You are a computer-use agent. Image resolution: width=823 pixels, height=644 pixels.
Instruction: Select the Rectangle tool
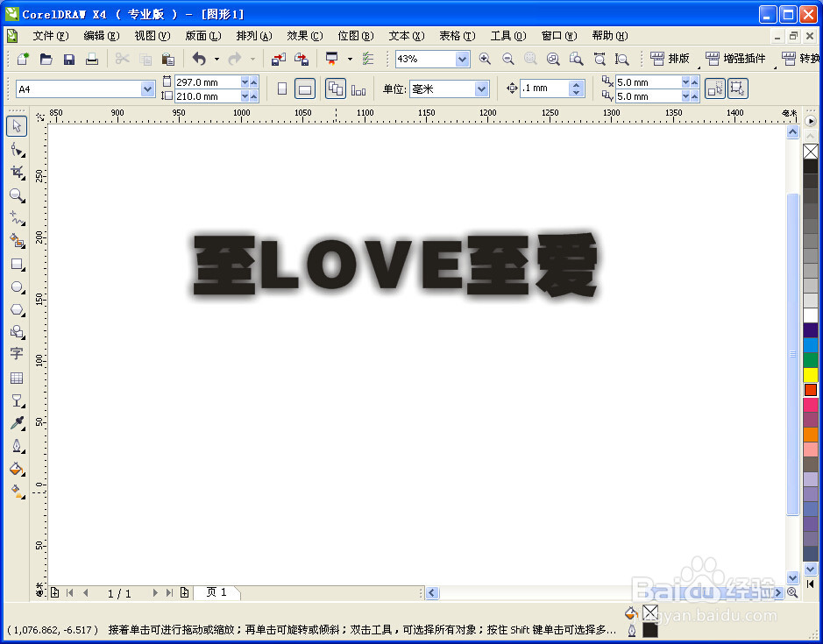pyautogui.click(x=18, y=264)
